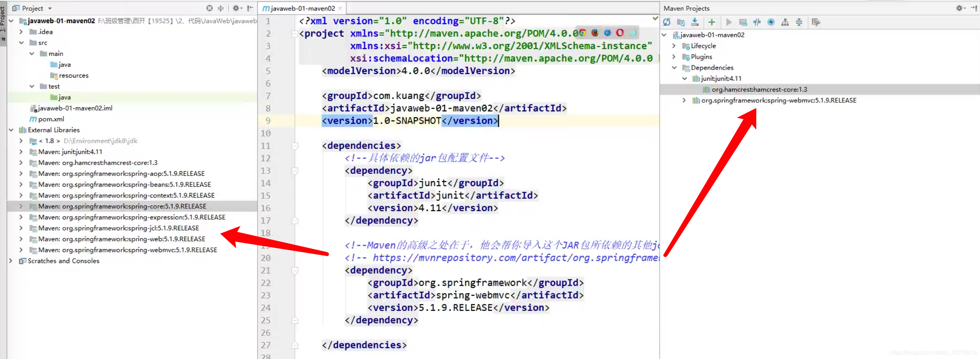Open javaweb-01-maven02.iml file
Screen dimensions: 980x359
tap(71, 108)
